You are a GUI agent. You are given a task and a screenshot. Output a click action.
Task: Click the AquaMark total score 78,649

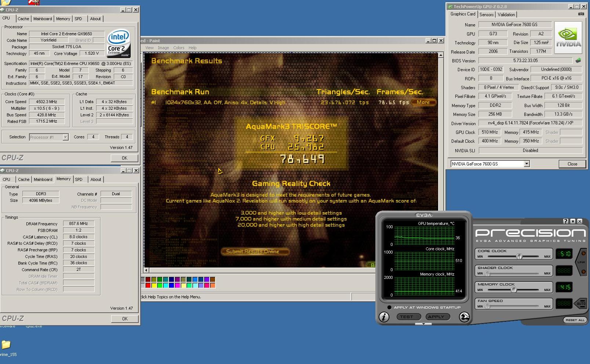[x=302, y=159]
